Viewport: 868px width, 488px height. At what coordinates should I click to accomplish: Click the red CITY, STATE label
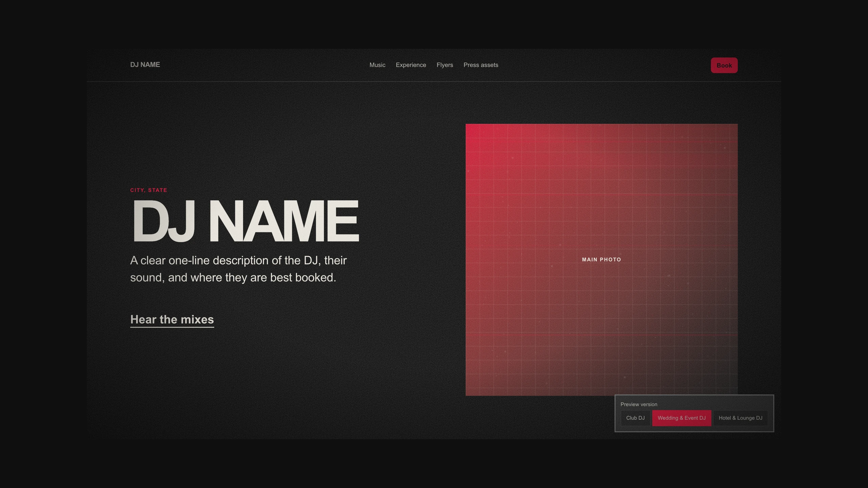point(149,190)
